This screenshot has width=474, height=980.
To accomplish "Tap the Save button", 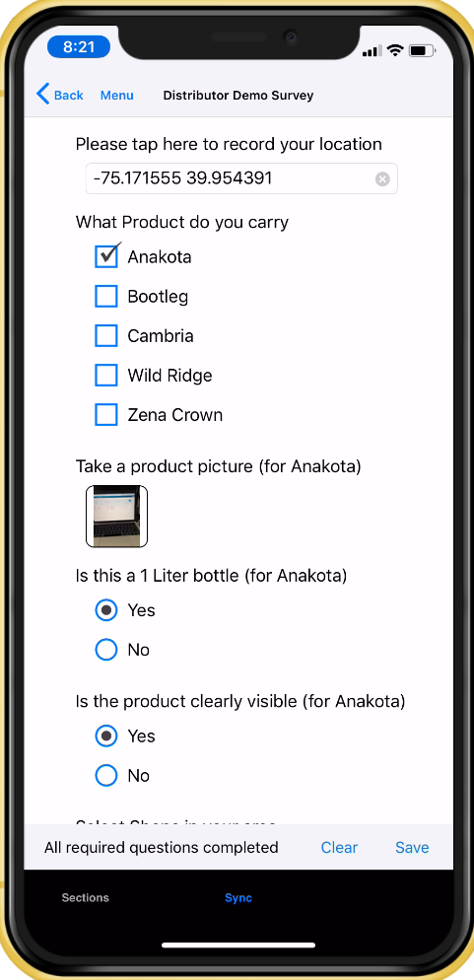I will (x=412, y=848).
